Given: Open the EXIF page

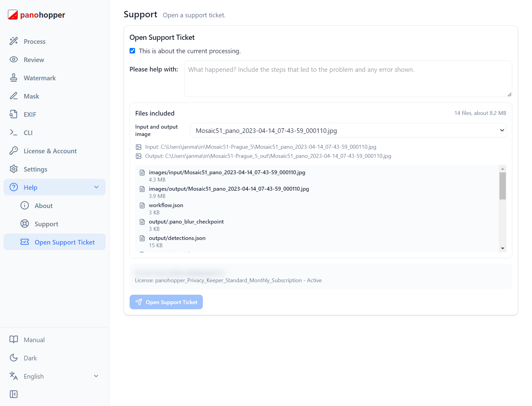Looking at the screenshot, I should click(54, 114).
